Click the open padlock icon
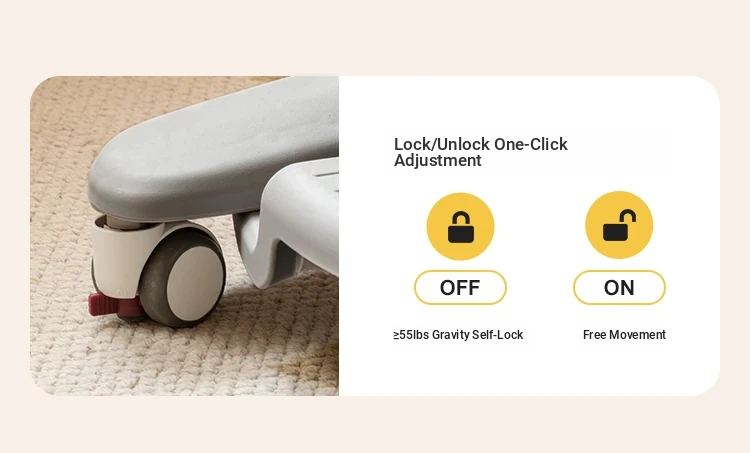 pyautogui.click(x=619, y=225)
